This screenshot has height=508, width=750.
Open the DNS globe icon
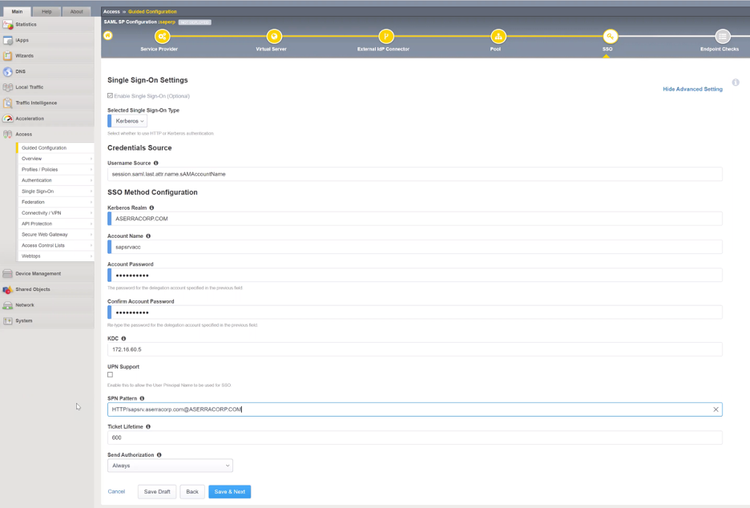tap(8, 72)
